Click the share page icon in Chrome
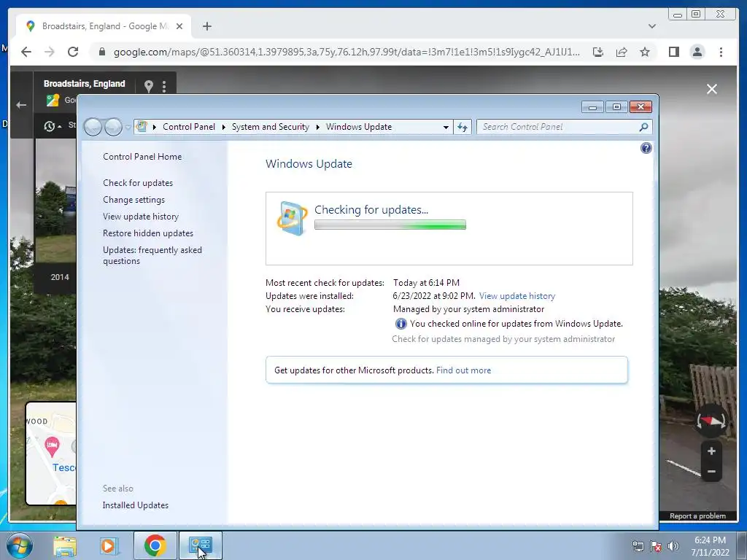The image size is (747, 560). point(622,52)
